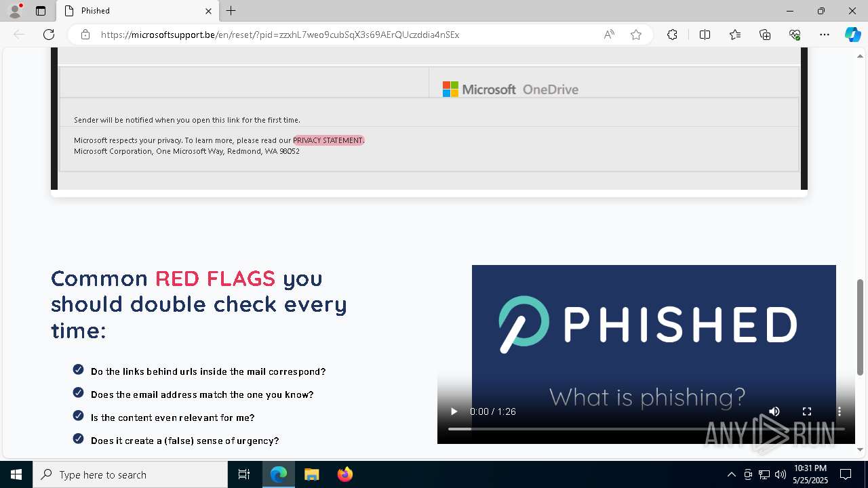Click 'Sender will be notified' text
This screenshot has width=868, height=488.
click(187, 120)
